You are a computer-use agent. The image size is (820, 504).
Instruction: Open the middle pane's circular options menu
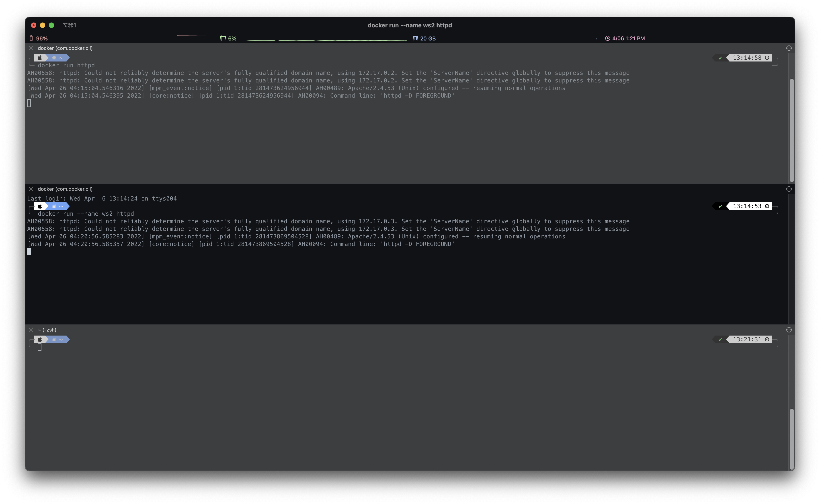click(789, 189)
